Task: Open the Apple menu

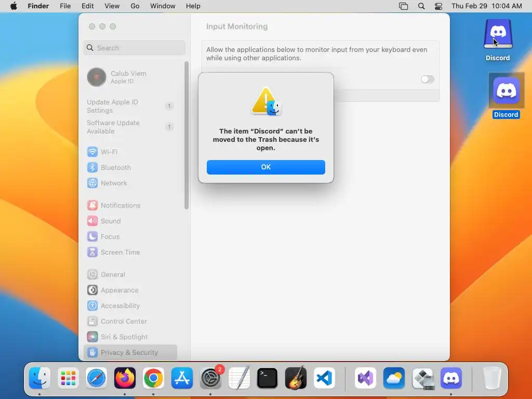Action: pos(14,6)
